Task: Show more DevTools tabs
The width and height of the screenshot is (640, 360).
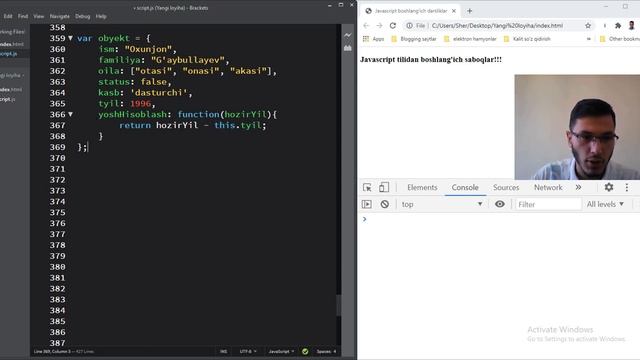Action: click(x=578, y=187)
